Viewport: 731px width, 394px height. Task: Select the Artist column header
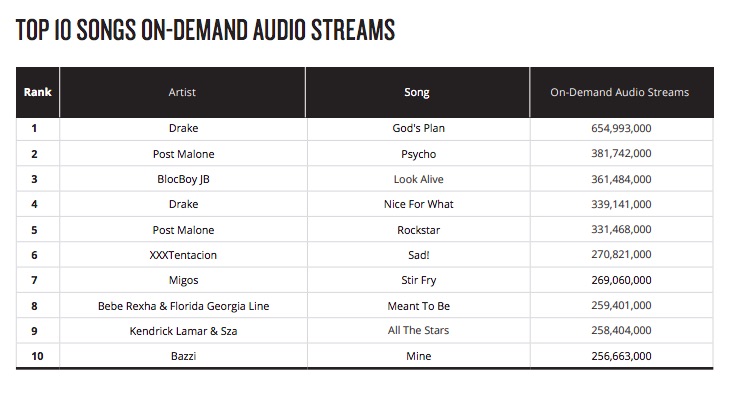182,92
